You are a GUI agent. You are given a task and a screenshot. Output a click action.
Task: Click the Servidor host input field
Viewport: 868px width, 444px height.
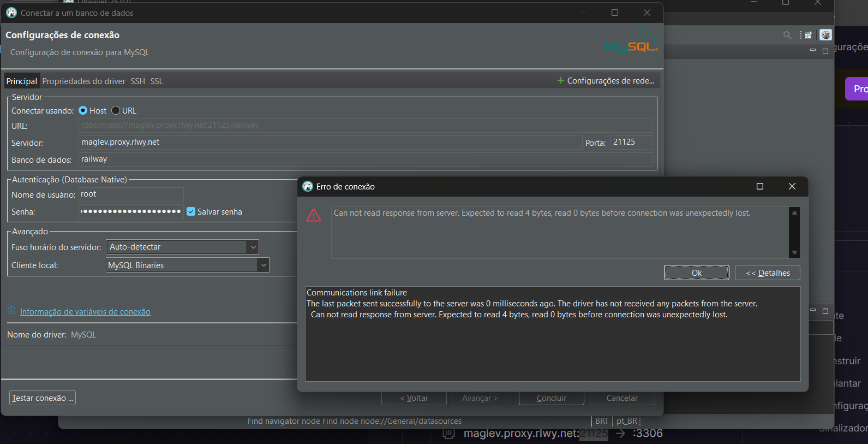(x=330, y=142)
